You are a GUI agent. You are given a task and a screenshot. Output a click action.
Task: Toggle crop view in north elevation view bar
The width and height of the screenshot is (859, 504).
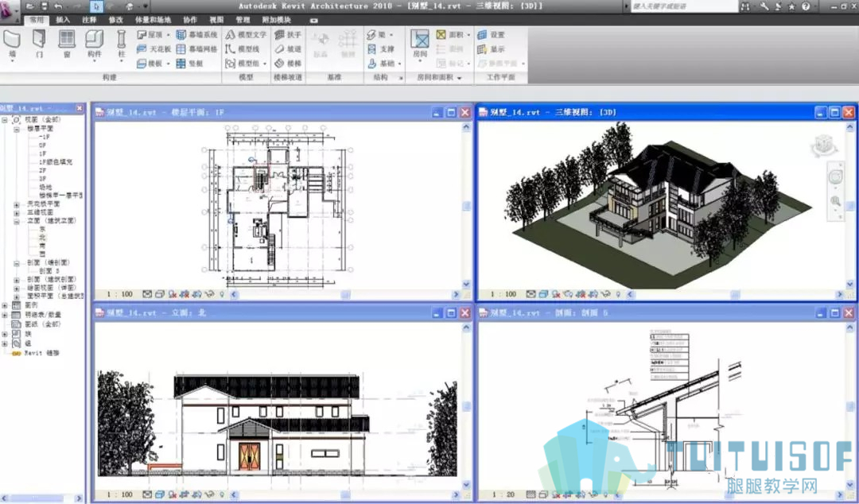tap(185, 494)
